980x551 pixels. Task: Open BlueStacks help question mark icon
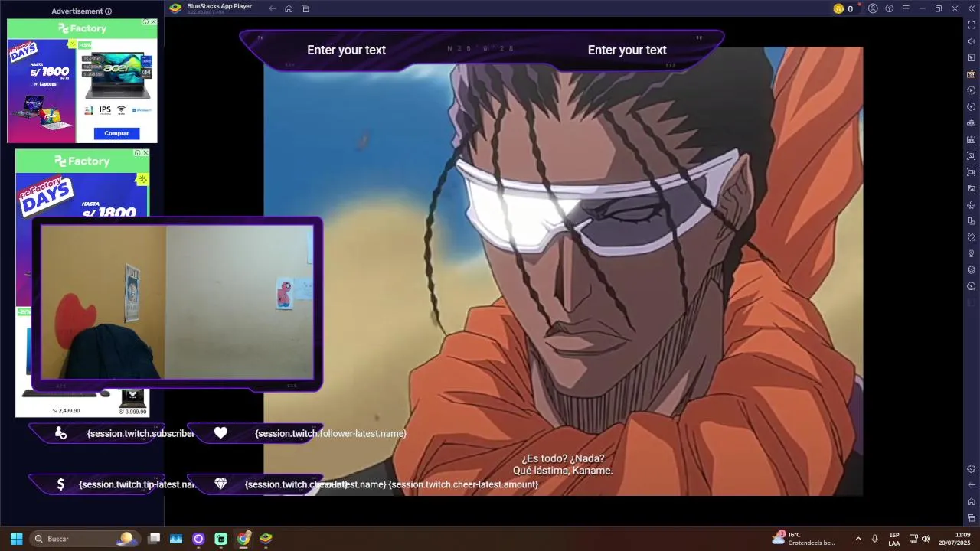[890, 8]
